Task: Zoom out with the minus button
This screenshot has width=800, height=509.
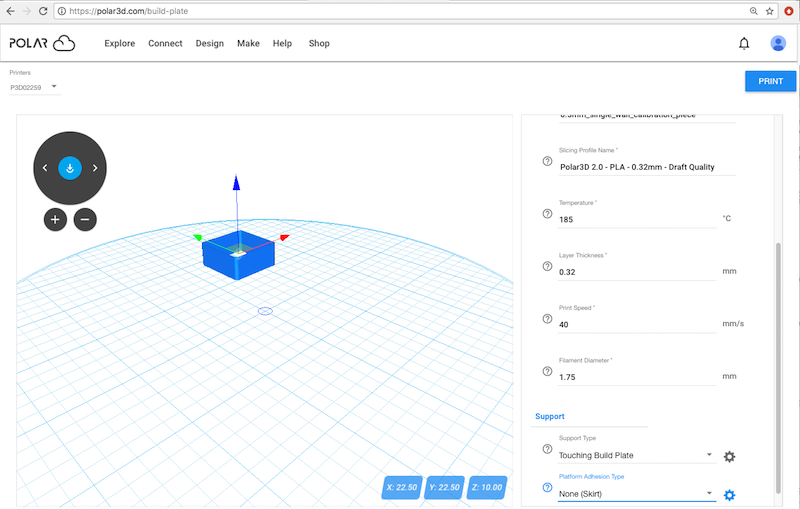Action: (x=85, y=219)
